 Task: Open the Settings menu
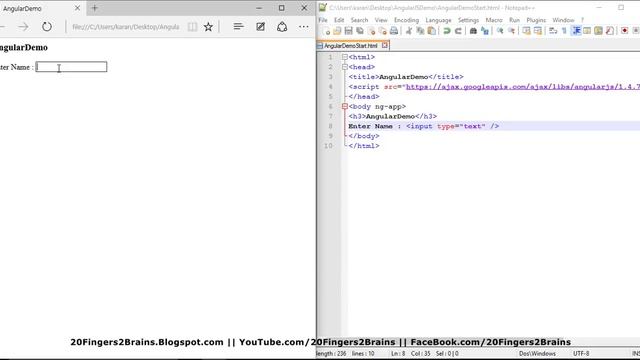click(x=468, y=20)
